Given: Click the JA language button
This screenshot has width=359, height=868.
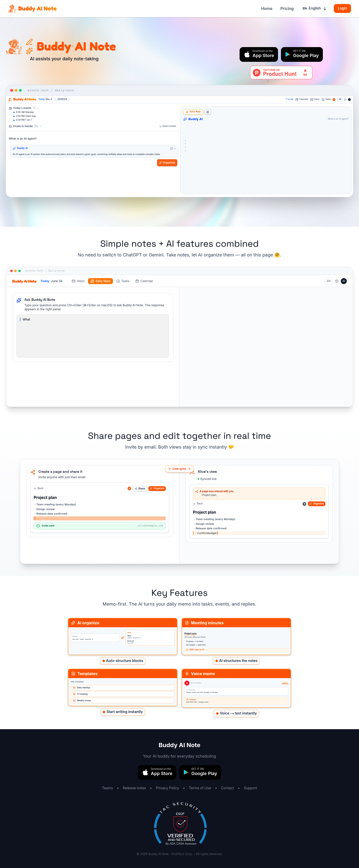Looking at the screenshot, I should [340, 99].
